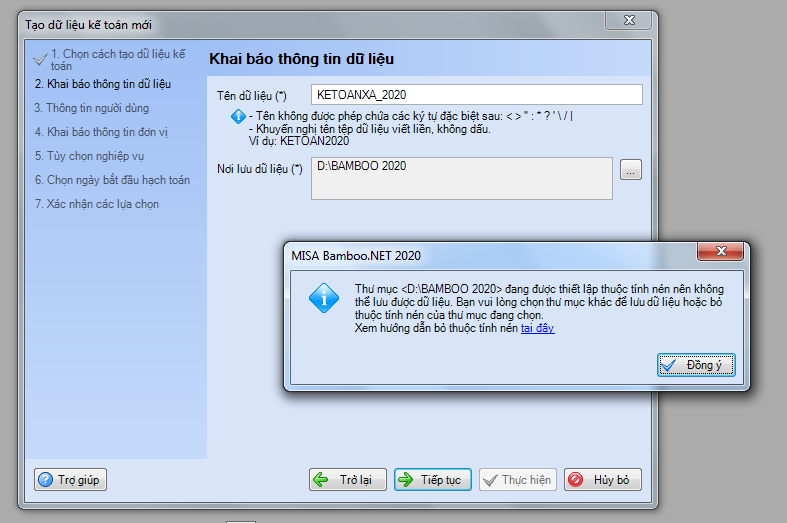Click the Nơi lưu dữ liệu path box
The image size is (787, 523).
(462, 178)
